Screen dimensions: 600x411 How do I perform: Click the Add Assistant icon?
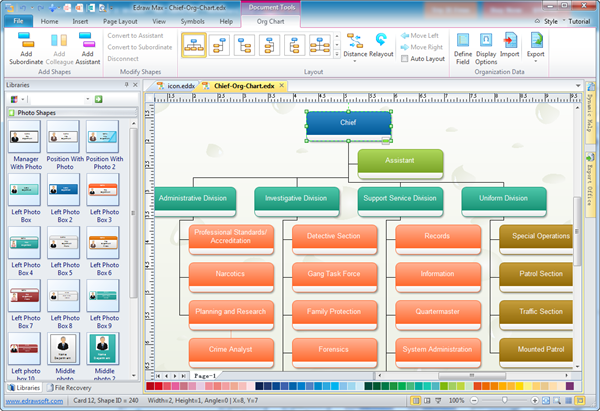pyautogui.click(x=87, y=40)
